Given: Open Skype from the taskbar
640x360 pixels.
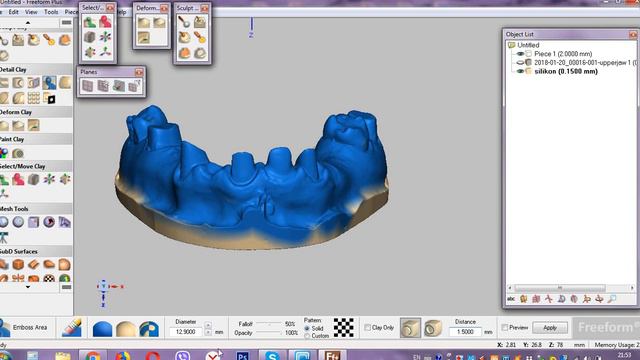Looking at the screenshot, I should tap(272, 356).
